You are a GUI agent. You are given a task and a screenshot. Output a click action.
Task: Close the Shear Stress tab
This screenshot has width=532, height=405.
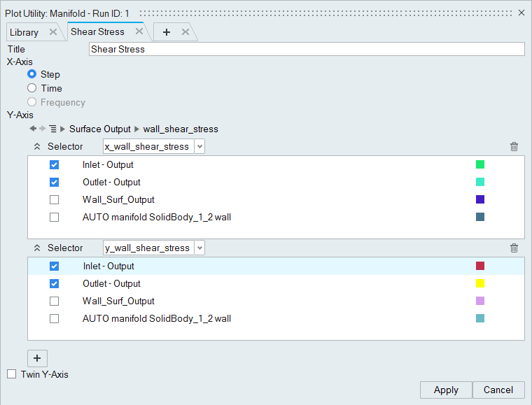pyautogui.click(x=139, y=31)
